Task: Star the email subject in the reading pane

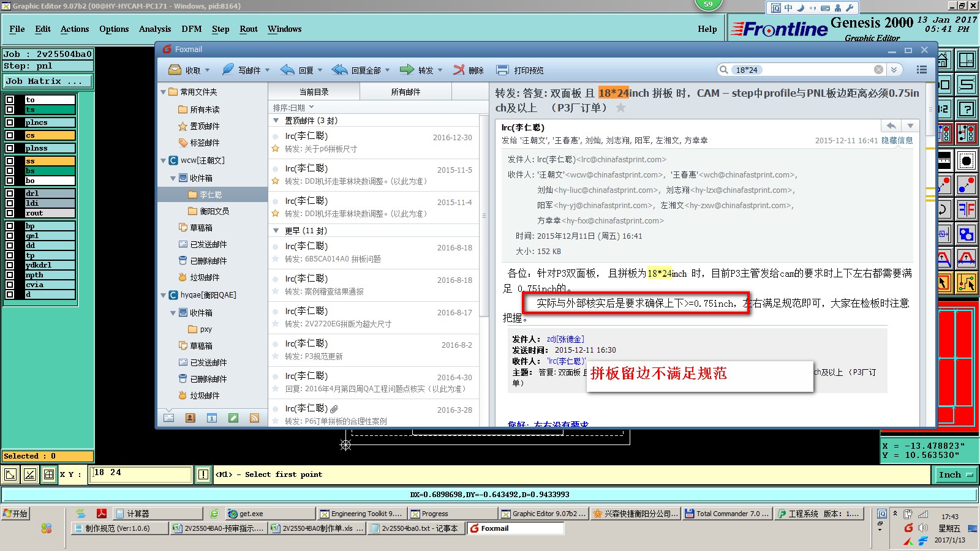Action: coord(620,108)
